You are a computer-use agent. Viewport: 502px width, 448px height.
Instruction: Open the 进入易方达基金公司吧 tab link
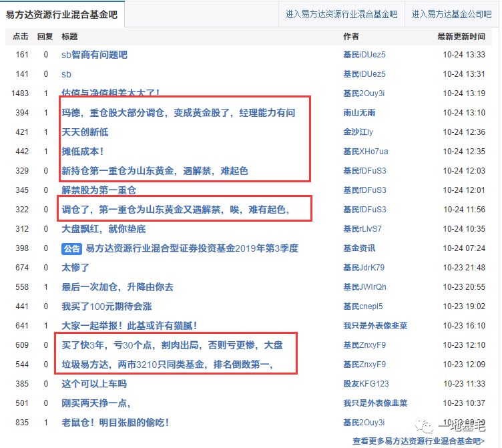coord(451,14)
